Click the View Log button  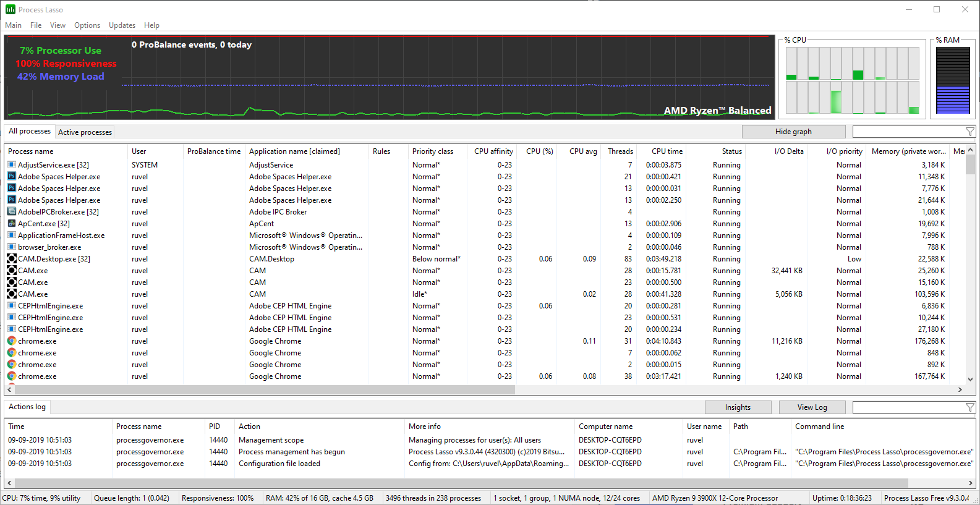pos(812,407)
